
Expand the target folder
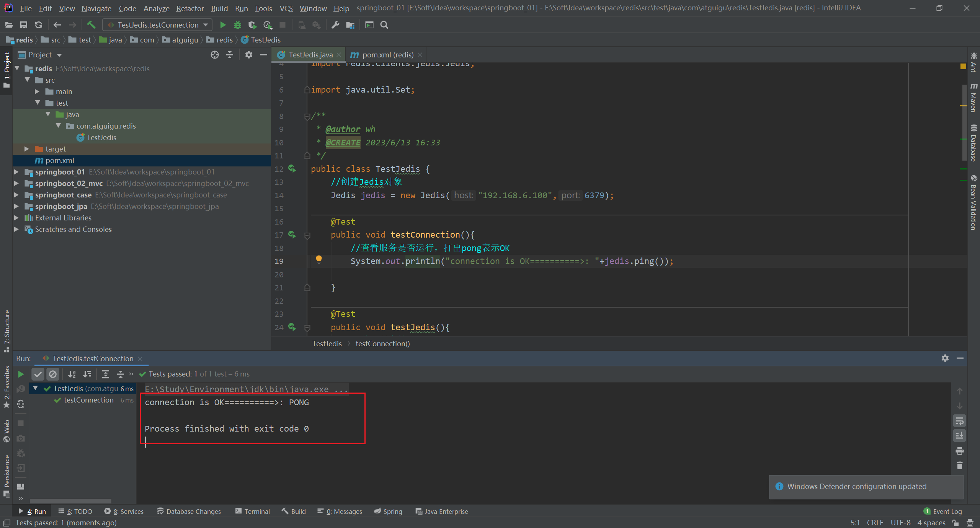click(x=26, y=149)
